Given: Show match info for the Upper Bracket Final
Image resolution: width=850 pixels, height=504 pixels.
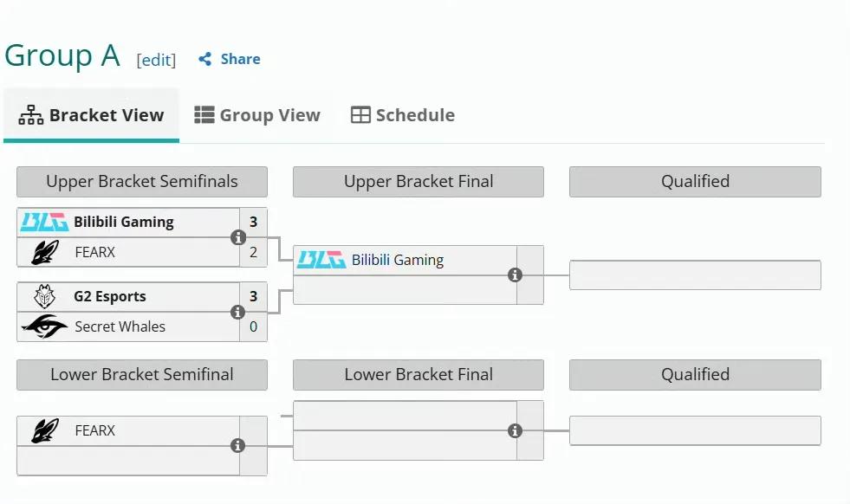Looking at the screenshot, I should point(515,275).
